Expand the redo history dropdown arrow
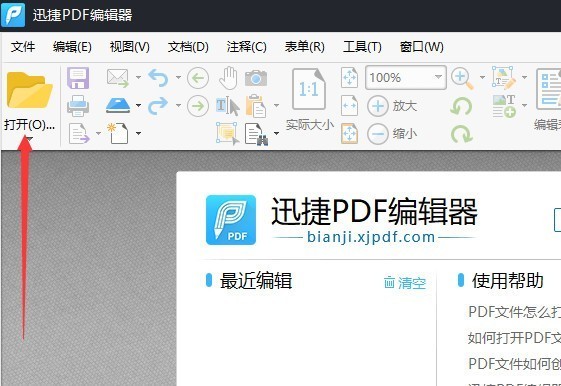561x386 pixels. point(178,105)
